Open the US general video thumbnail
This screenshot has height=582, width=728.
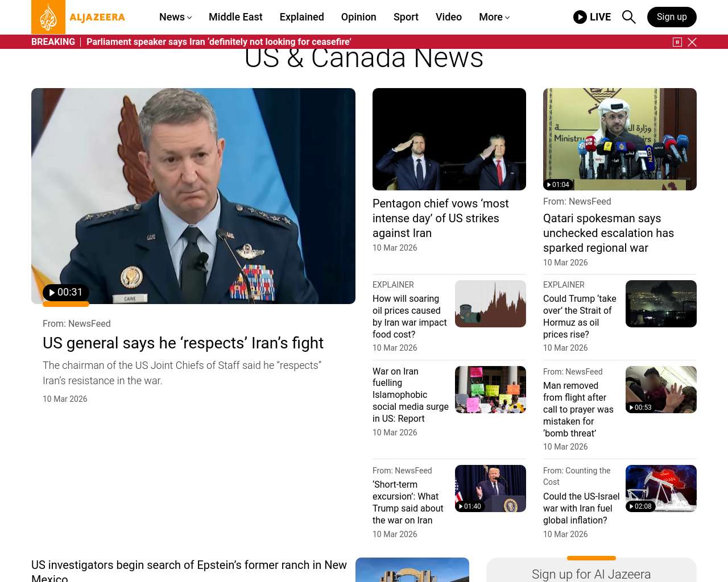(193, 196)
